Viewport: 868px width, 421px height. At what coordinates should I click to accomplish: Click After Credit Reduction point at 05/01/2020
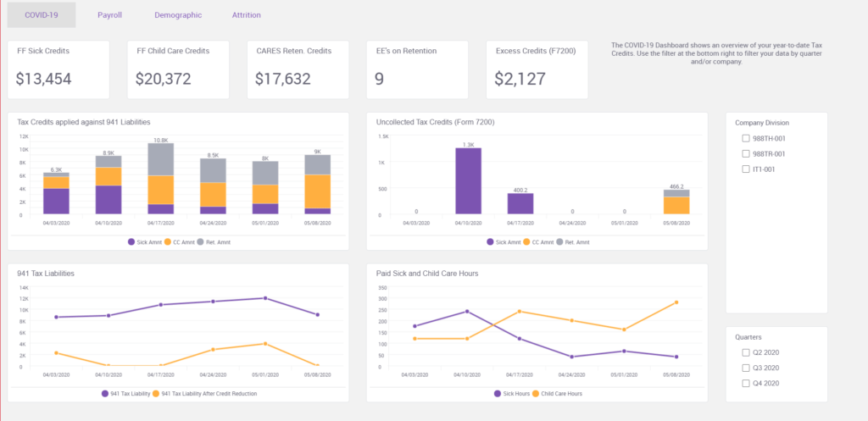coord(265,344)
